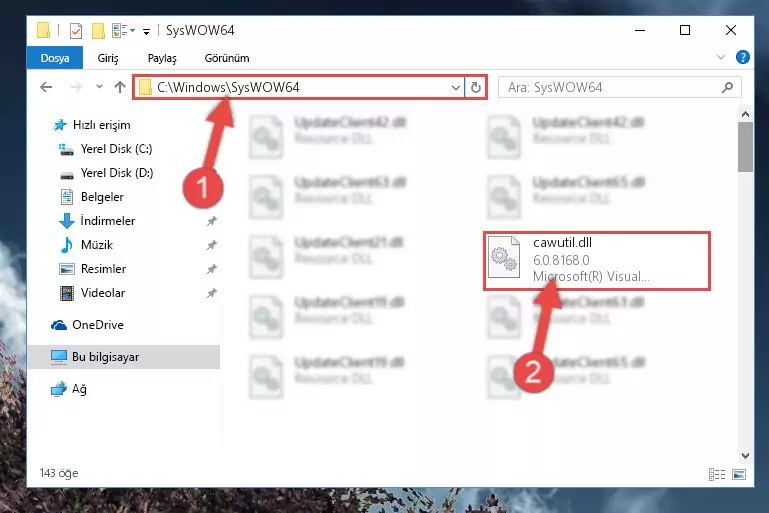Click the Properties quick access icon
The width and height of the screenshot is (769, 513).
pyautogui.click(x=76, y=31)
